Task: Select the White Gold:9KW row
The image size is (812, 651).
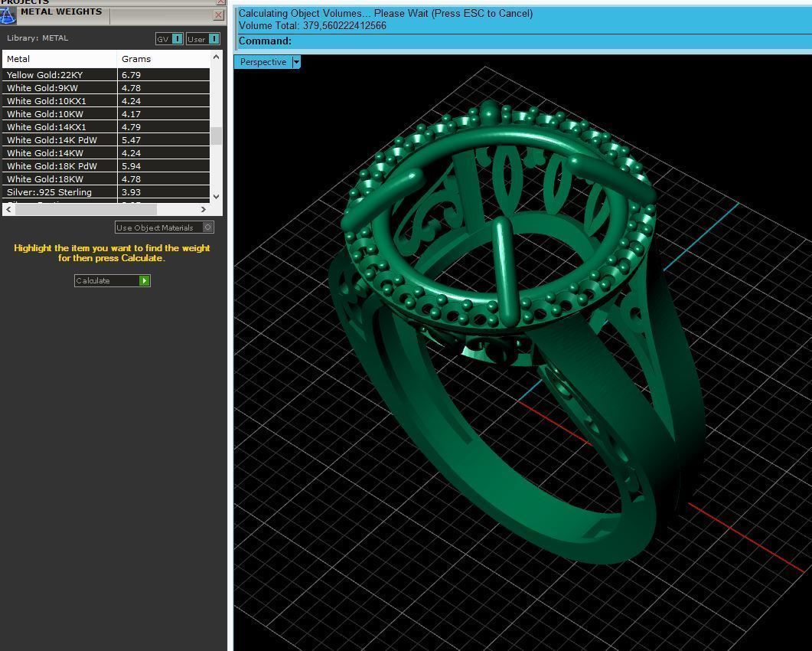Action: 106,87
